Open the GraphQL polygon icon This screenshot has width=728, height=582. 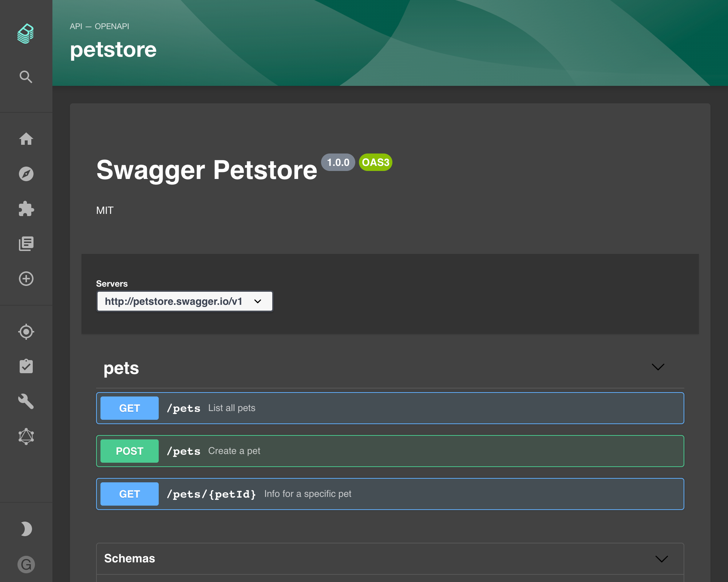pyautogui.click(x=26, y=436)
